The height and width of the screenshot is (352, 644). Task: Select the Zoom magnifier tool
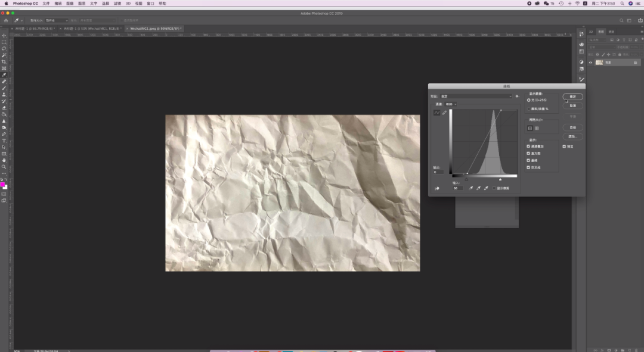tap(4, 167)
